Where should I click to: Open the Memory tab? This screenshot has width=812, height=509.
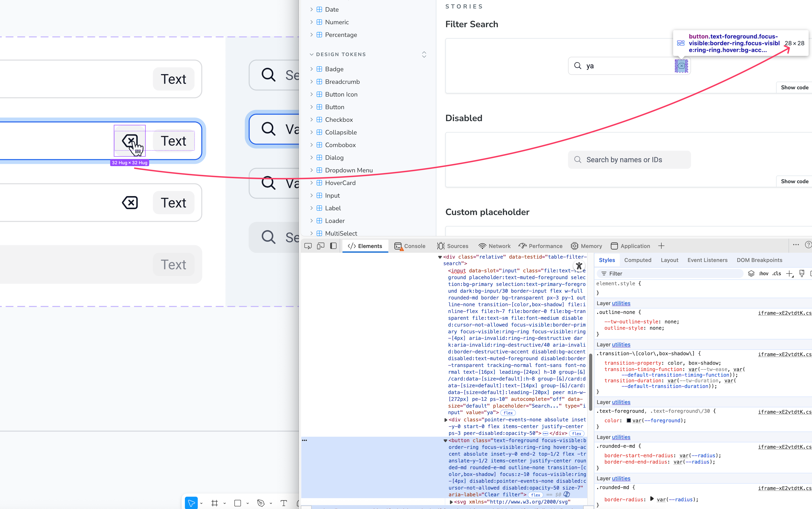point(586,246)
